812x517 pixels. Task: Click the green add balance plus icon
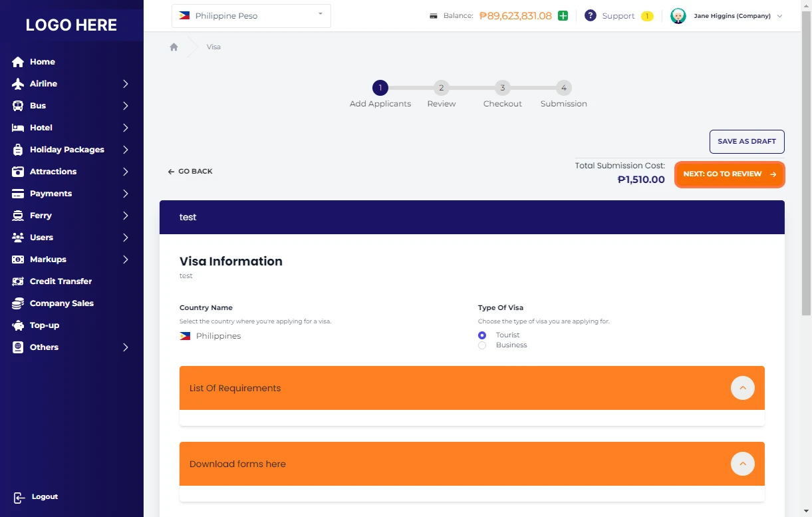coord(563,16)
